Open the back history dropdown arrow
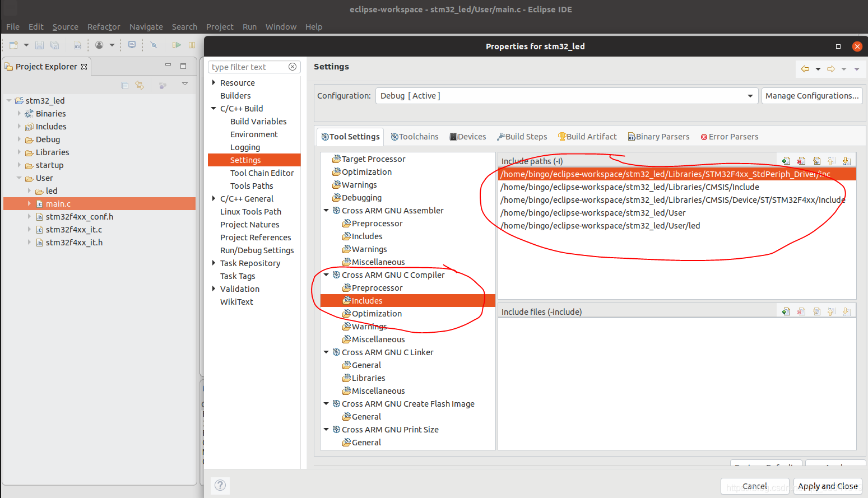 pos(818,69)
